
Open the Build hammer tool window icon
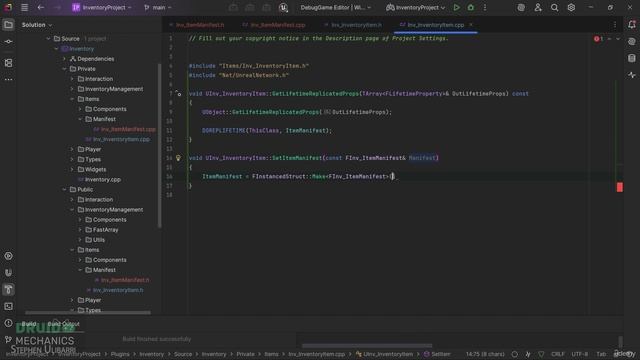pos(8,289)
